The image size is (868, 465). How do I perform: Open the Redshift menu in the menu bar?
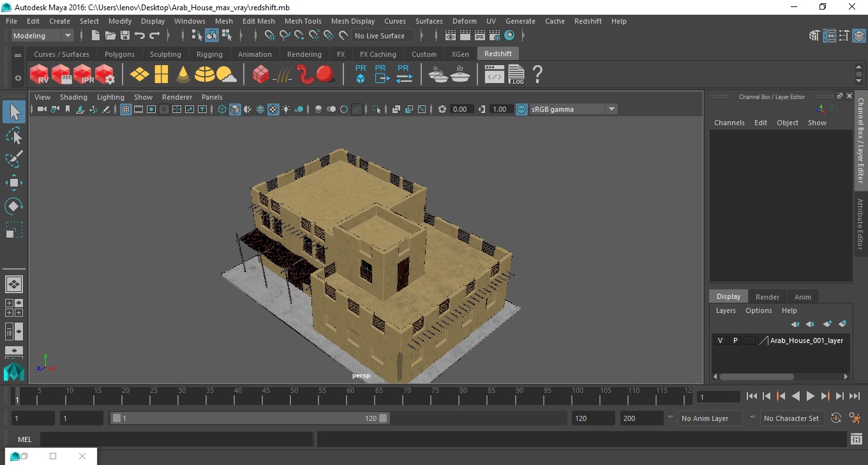pyautogui.click(x=588, y=21)
